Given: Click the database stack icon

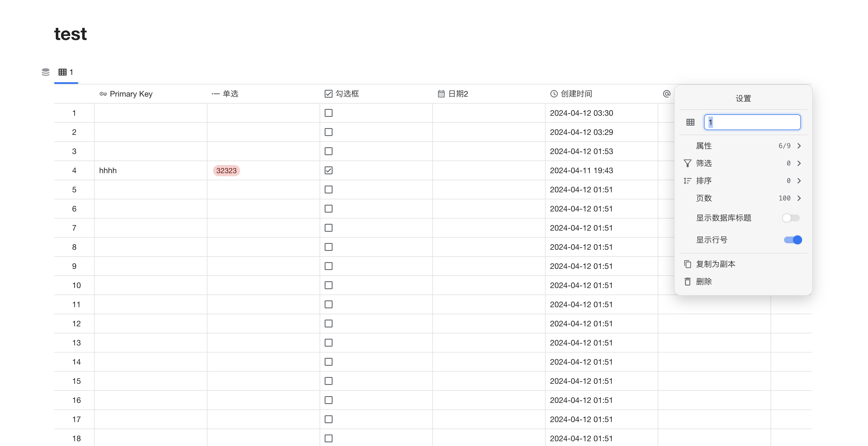Looking at the screenshot, I should point(45,72).
